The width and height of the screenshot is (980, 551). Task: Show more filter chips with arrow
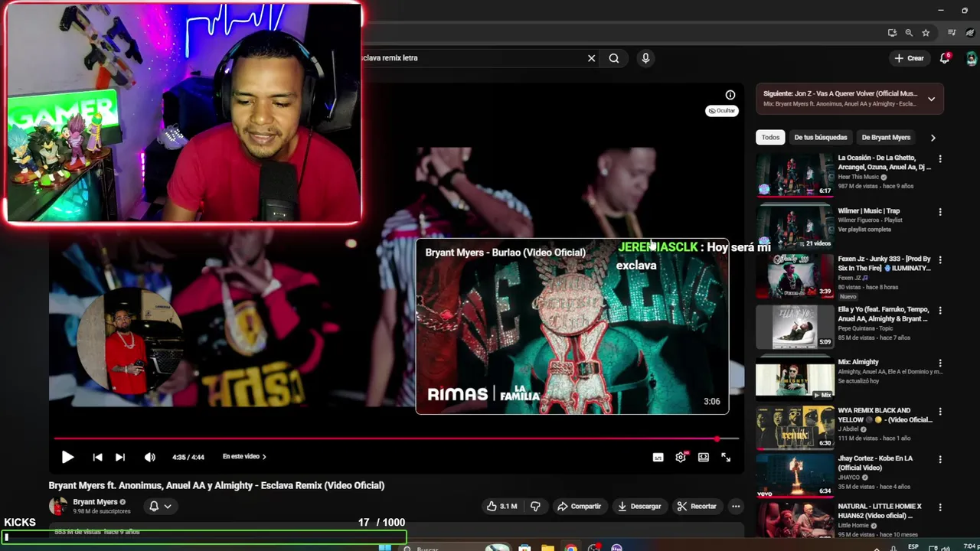pos(933,138)
